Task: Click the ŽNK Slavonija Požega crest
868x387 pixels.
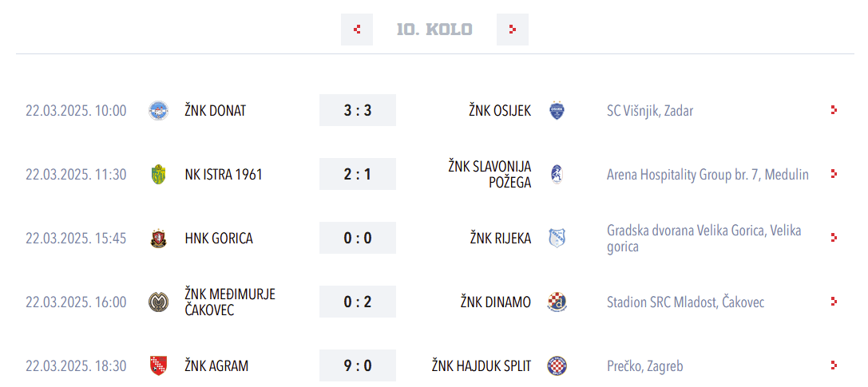Action: click(557, 174)
